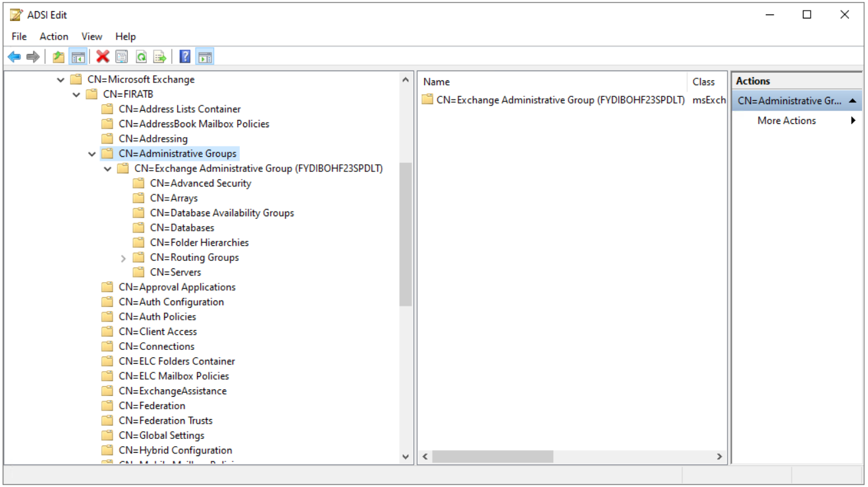Select CN=Hybrid Configuration node
Viewport: 868px width, 487px height.
click(x=175, y=450)
